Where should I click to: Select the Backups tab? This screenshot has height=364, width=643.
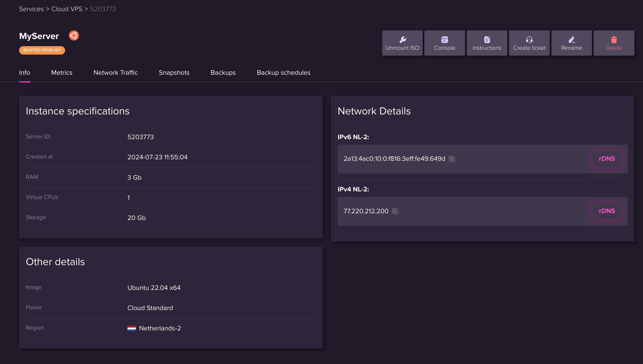223,73
